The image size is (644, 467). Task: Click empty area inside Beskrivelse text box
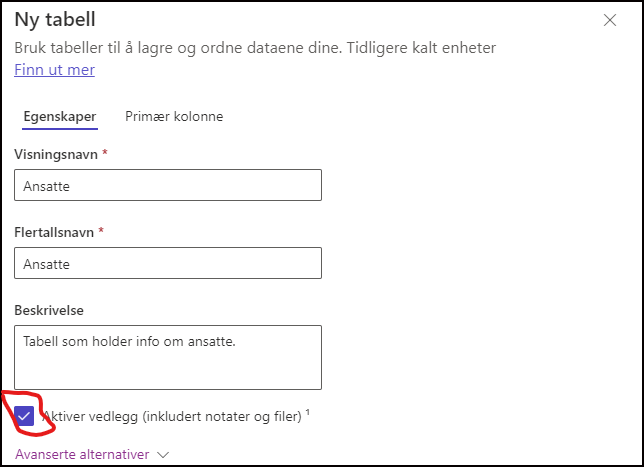[x=168, y=370]
